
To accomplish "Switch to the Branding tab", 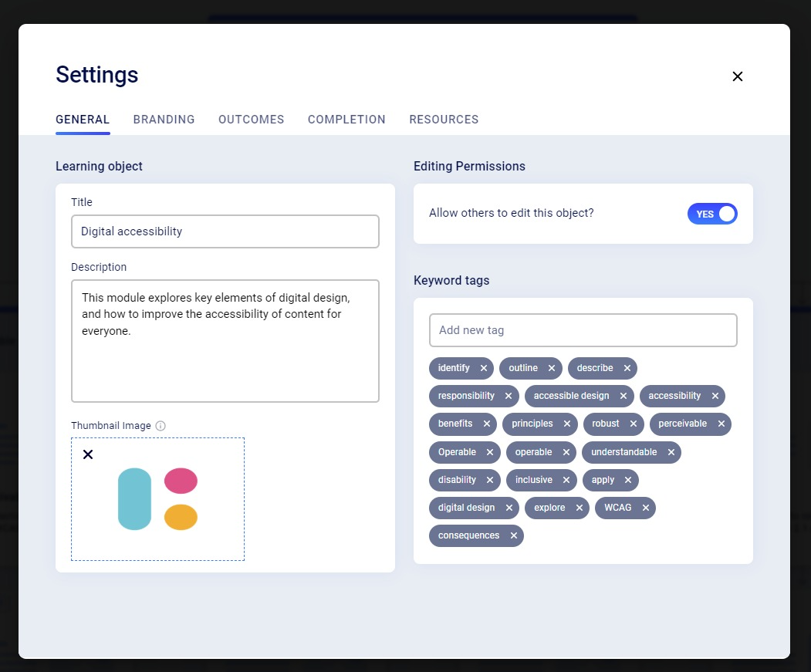I will coord(164,120).
